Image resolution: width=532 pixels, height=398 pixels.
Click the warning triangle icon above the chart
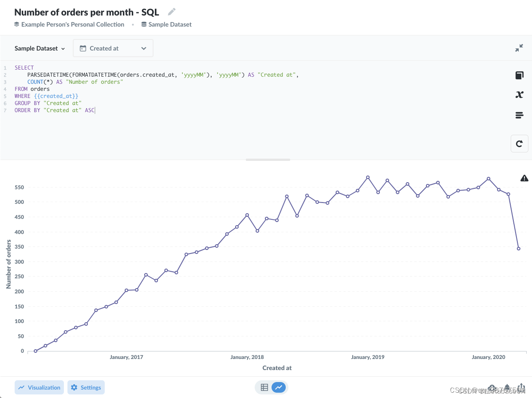point(524,178)
